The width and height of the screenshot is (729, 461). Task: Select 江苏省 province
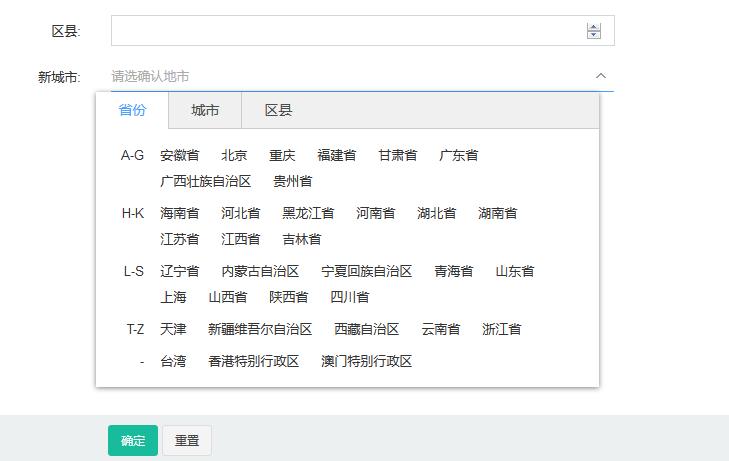click(x=179, y=239)
